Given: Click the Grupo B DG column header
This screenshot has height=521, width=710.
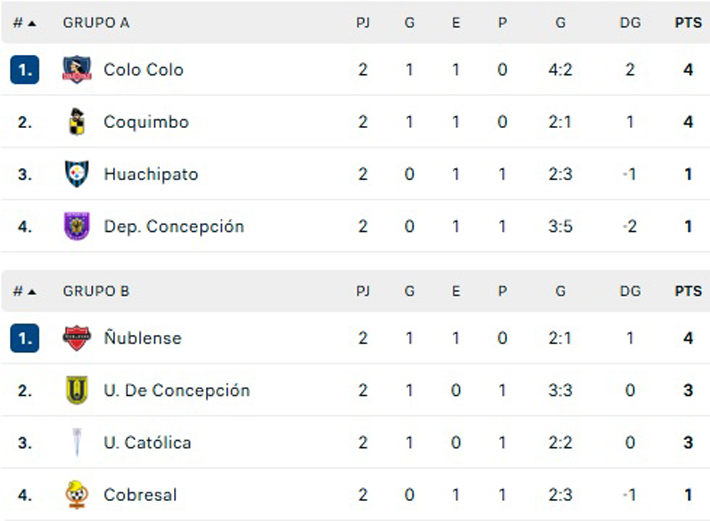Looking at the screenshot, I should [630, 291].
